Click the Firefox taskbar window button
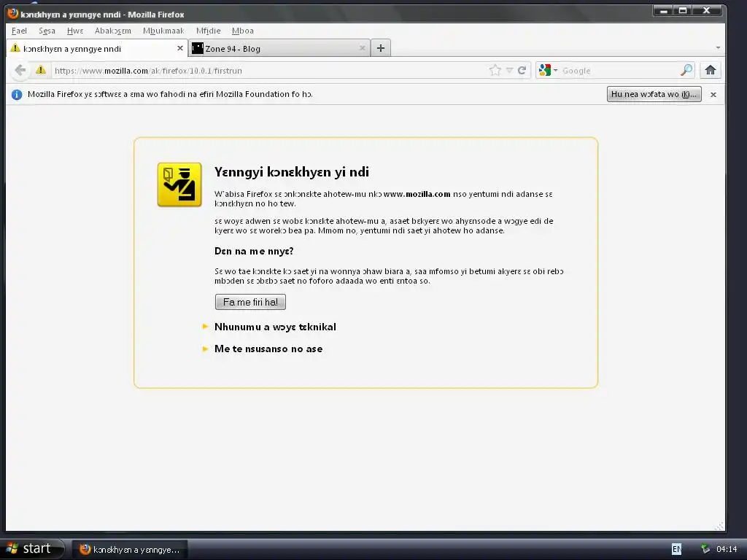The width and height of the screenshot is (747, 560). click(130, 550)
